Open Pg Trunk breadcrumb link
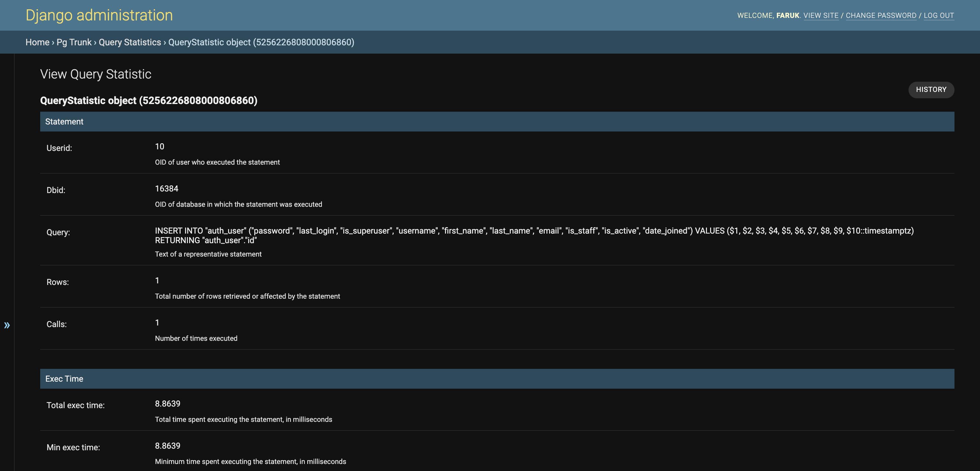The width and height of the screenshot is (980, 471). pyautogui.click(x=73, y=42)
